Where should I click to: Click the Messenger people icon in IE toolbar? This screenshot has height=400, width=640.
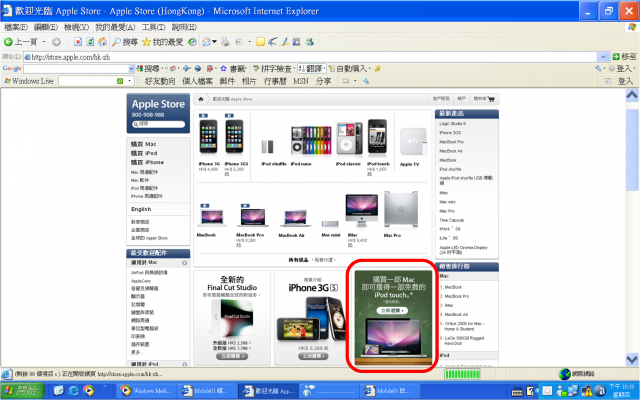point(310,42)
